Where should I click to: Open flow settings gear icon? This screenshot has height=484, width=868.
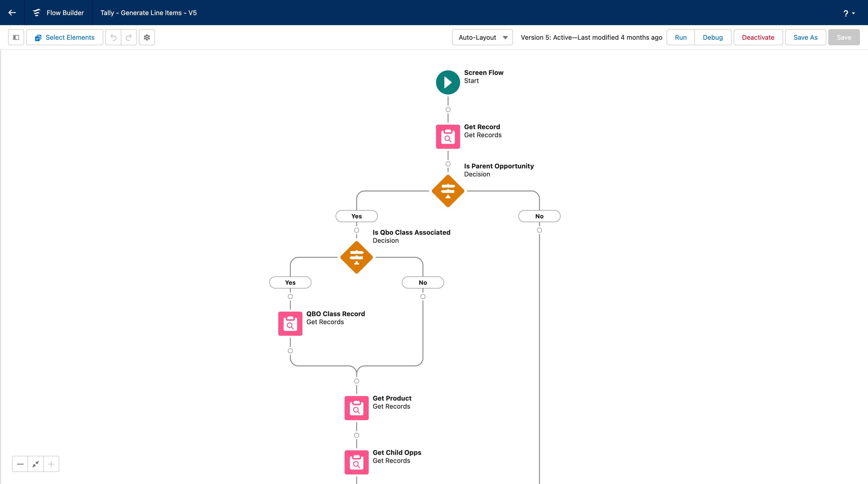[x=147, y=37]
